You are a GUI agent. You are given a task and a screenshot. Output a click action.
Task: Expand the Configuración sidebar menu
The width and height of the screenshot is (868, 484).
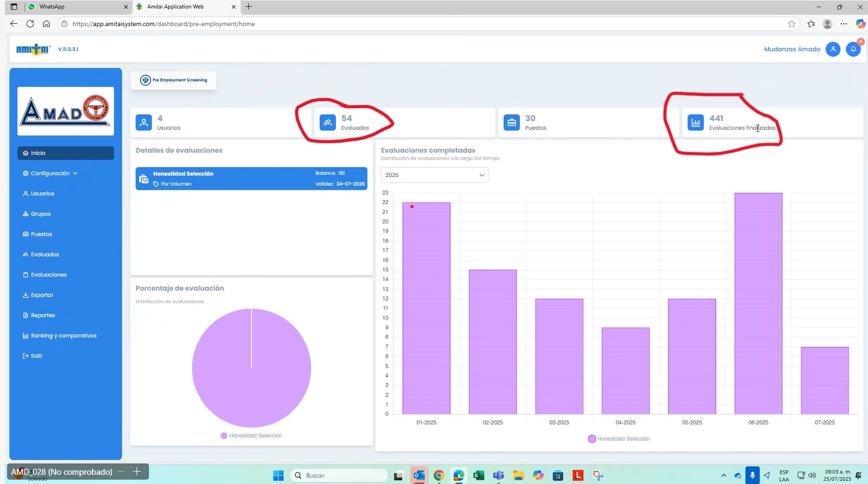pos(50,173)
